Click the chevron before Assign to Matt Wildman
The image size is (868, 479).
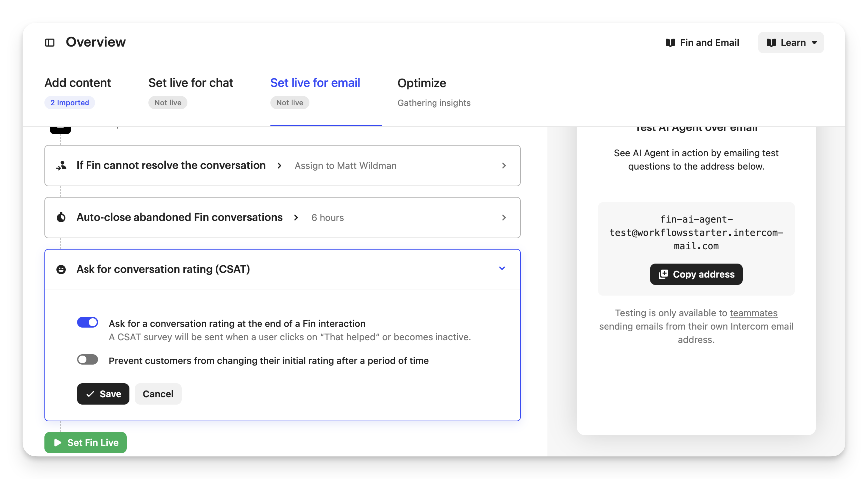[279, 165]
